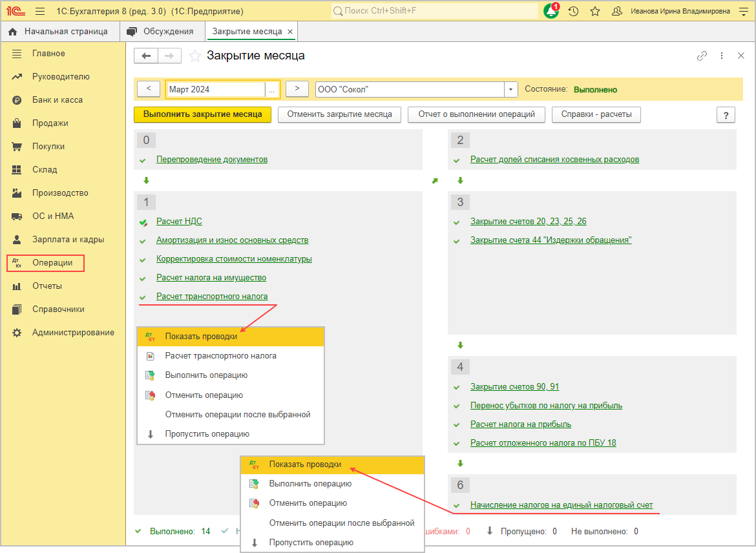Screen dimensions: 756x553
Task: Open form's three-dot more menu
Action: [722, 56]
